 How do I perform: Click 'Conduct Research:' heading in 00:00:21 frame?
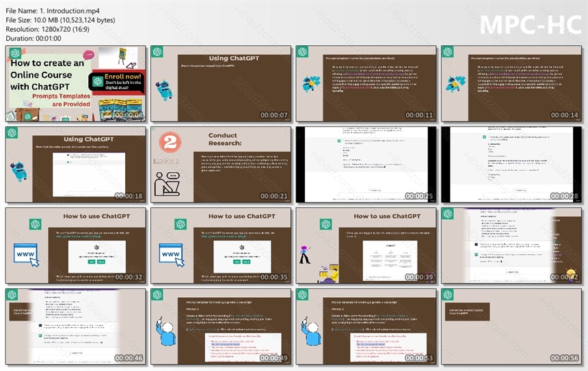(224, 139)
